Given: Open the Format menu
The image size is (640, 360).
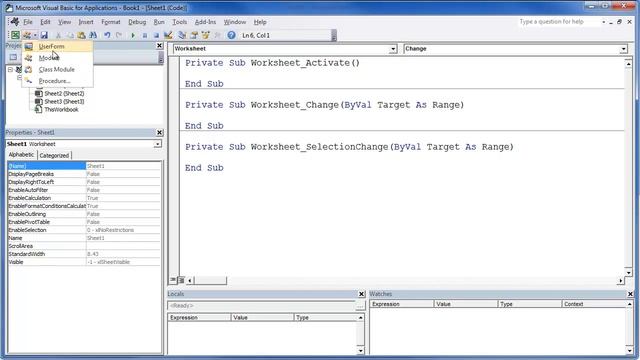Looking at the screenshot, I should (111, 22).
